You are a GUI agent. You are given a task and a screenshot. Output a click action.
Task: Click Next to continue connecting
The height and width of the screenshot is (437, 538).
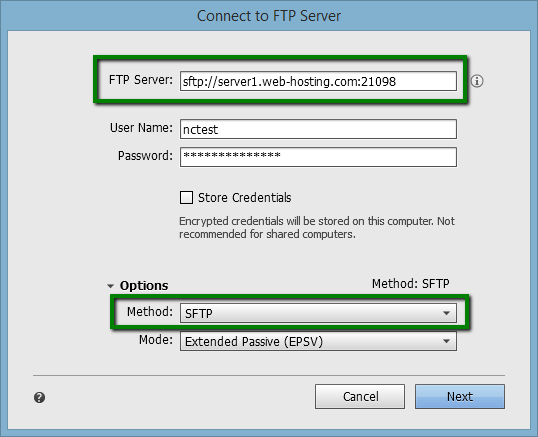pos(460,397)
